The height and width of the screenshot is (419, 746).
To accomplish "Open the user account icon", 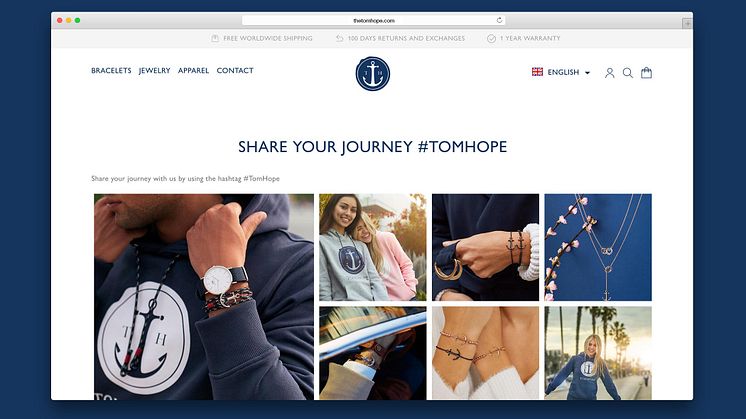I will tap(609, 73).
